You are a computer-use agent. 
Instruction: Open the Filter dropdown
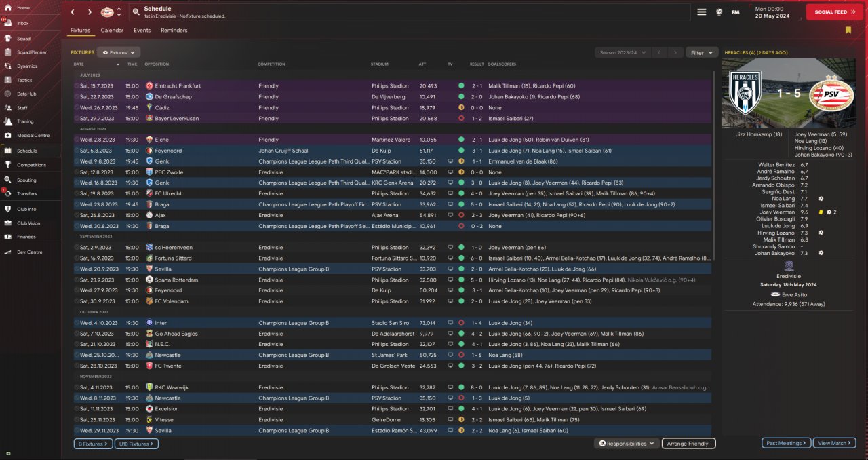701,52
